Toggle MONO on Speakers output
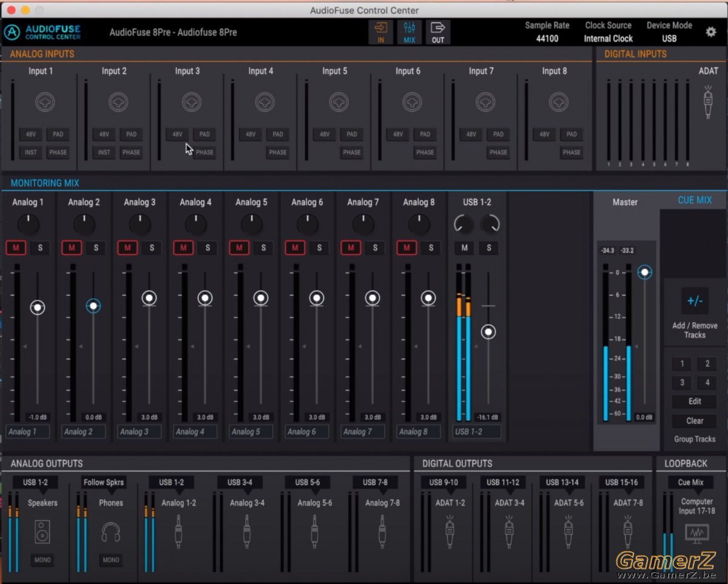This screenshot has height=584, width=728. [x=42, y=560]
